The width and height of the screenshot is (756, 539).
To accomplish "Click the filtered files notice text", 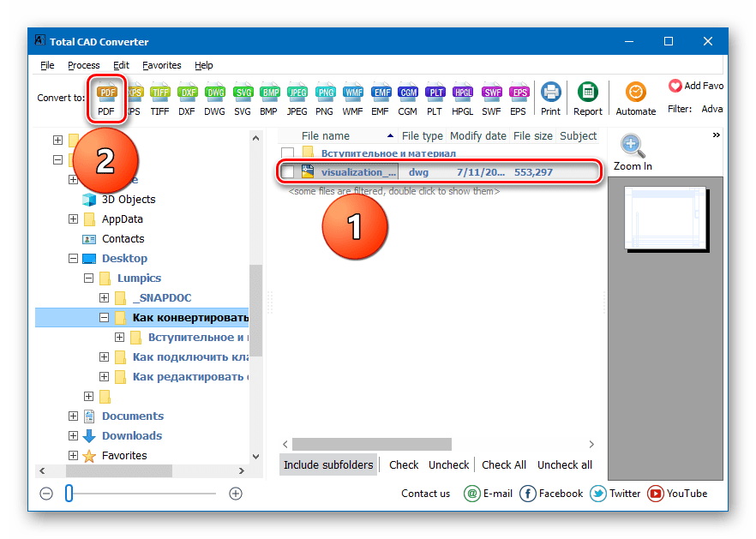I will point(394,191).
